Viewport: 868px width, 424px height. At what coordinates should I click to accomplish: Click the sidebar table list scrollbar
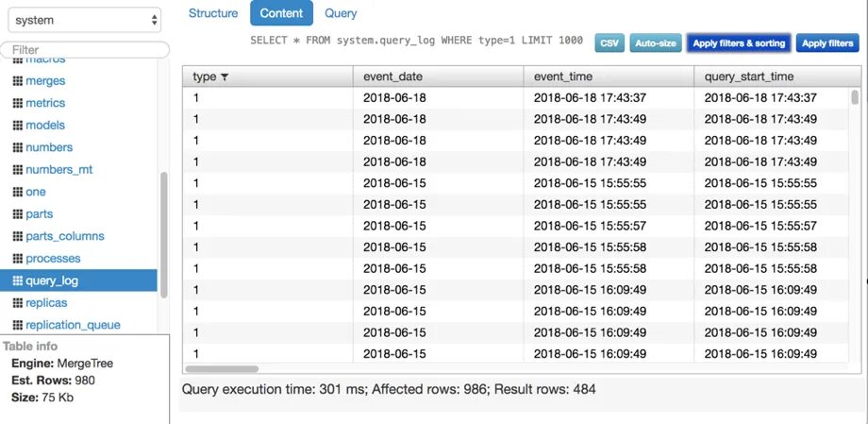click(163, 235)
